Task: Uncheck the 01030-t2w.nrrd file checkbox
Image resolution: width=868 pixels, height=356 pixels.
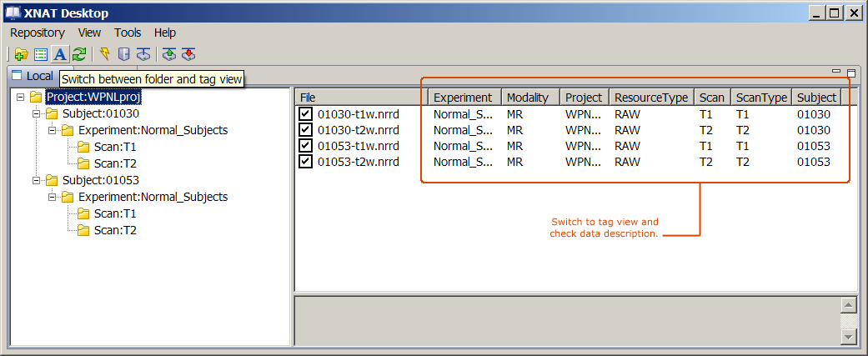Action: 306,130
